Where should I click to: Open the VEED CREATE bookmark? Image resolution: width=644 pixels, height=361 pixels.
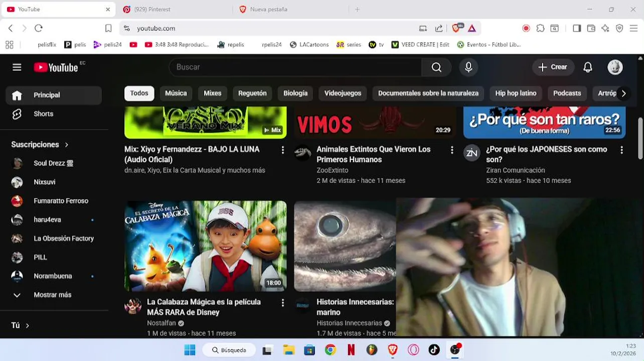click(x=420, y=44)
